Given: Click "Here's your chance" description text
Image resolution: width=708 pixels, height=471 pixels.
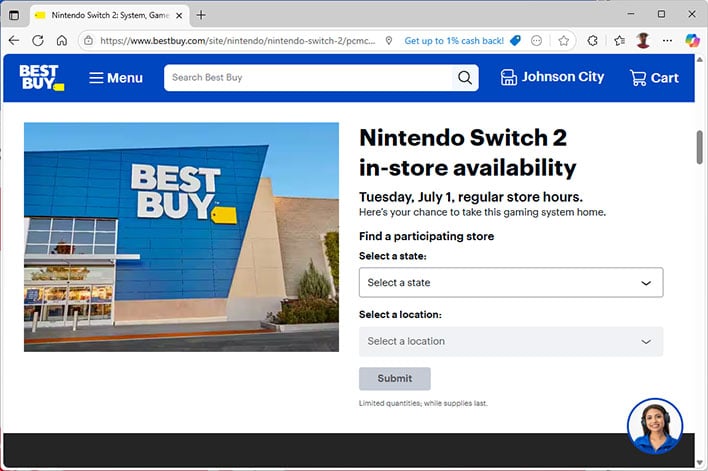Looking at the screenshot, I should (x=482, y=212).
